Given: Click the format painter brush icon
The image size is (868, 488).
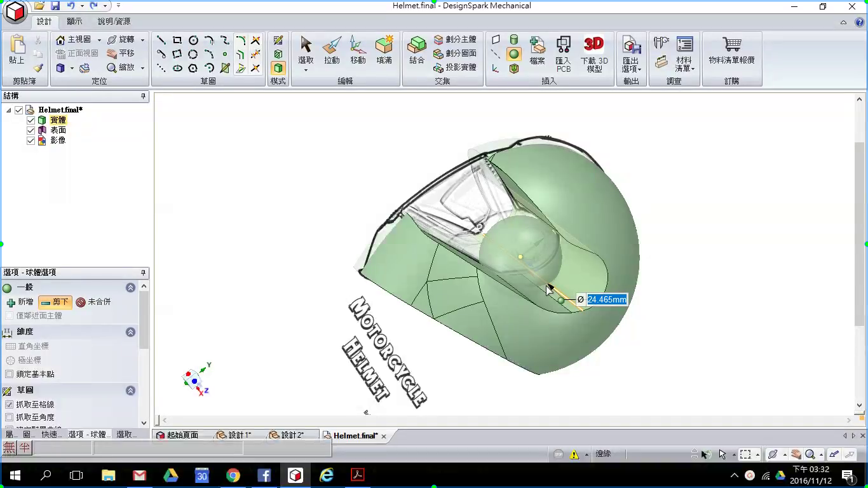Looking at the screenshot, I should pyautogui.click(x=38, y=67).
